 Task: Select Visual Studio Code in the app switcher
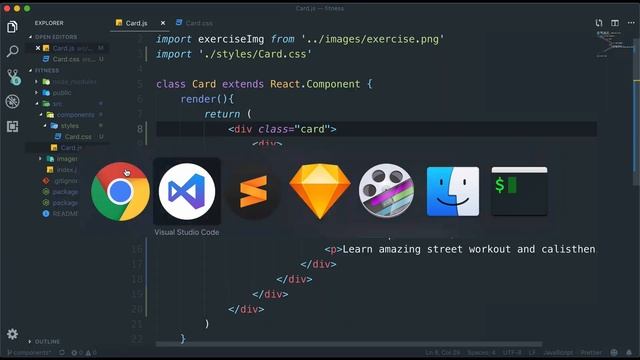tap(187, 191)
